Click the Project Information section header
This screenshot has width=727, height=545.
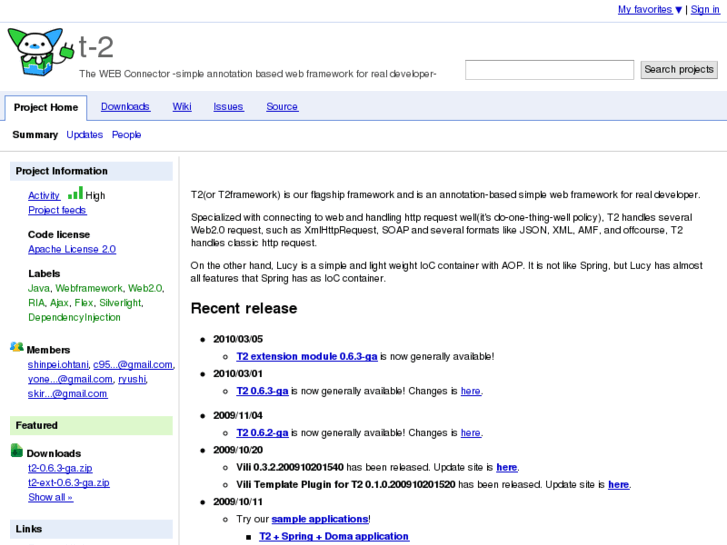[x=91, y=171]
